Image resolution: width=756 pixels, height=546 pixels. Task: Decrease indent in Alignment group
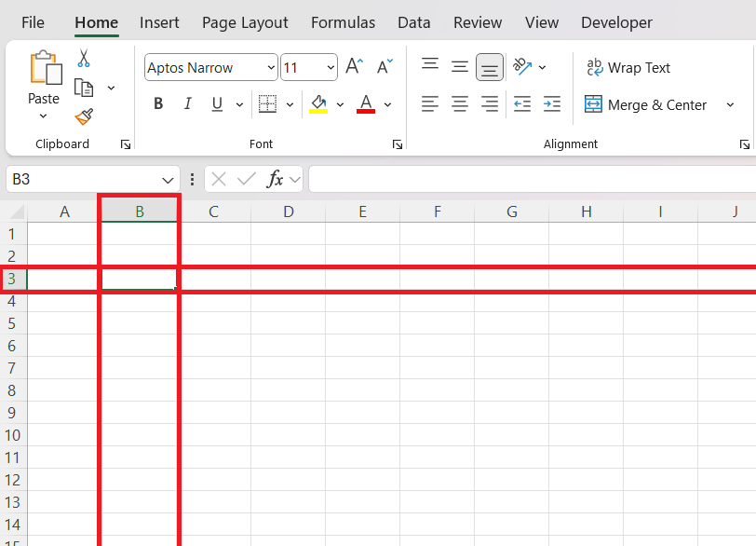pos(522,103)
